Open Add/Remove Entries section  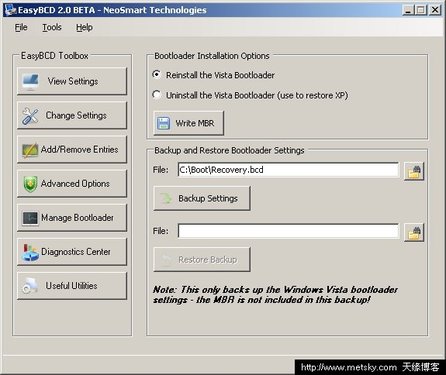[x=72, y=149]
